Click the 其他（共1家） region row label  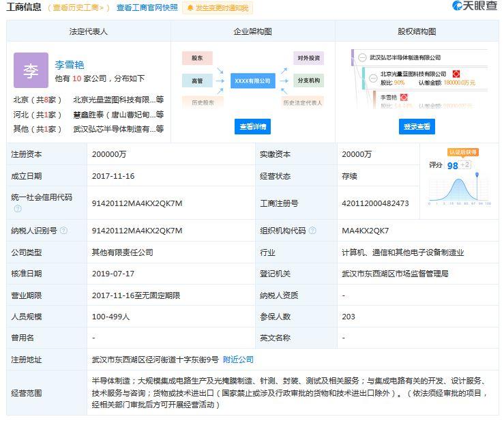[38, 129]
